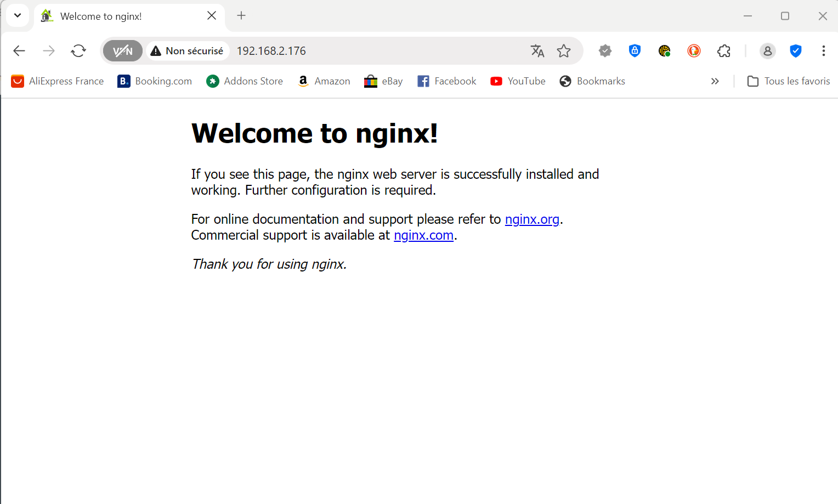Minimize the browser window

(748, 16)
